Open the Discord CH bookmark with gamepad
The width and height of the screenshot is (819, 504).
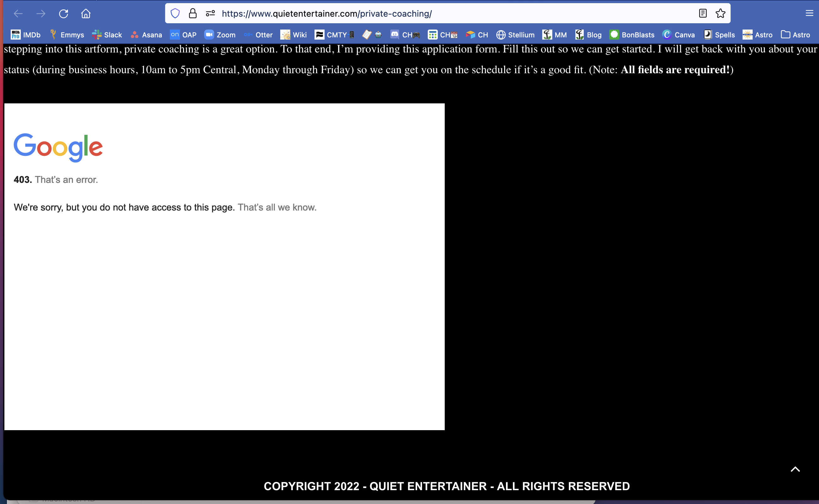405,35
